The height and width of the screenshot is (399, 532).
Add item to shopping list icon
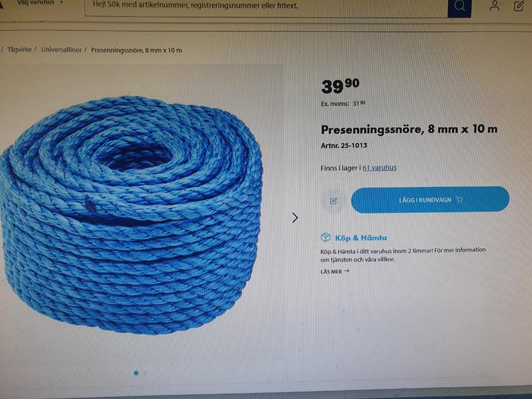[334, 201]
